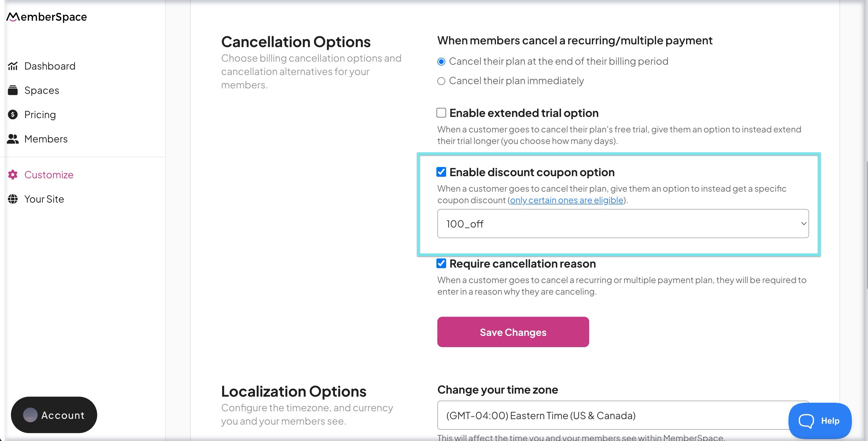Uncheck Require cancellation reason
The image size is (868, 441).
(441, 263)
